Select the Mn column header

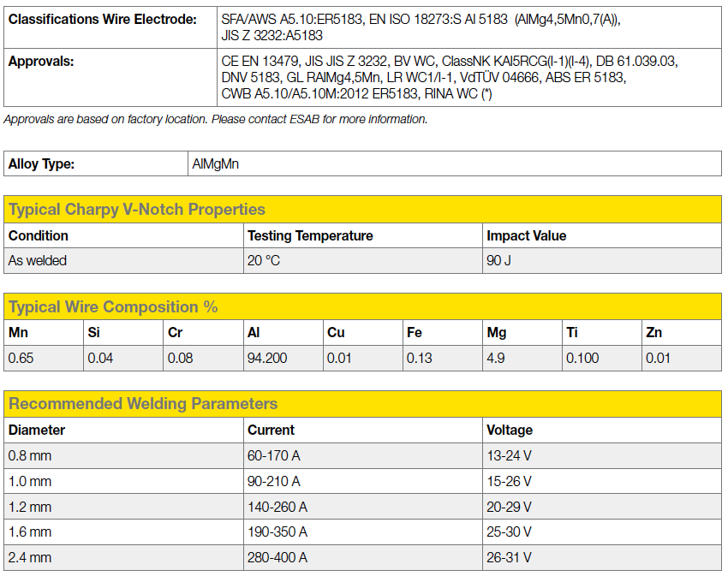tap(17, 332)
